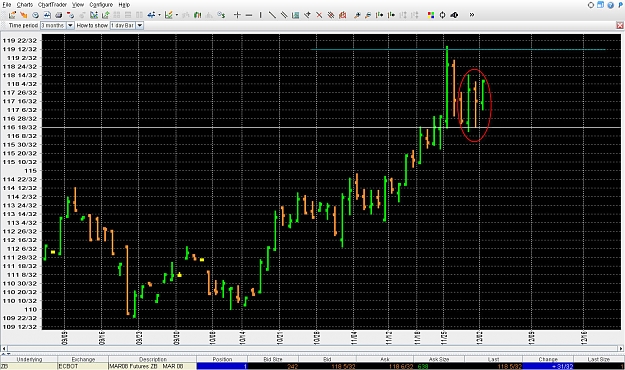Click the zoom out magnifier icon

coord(368,15)
